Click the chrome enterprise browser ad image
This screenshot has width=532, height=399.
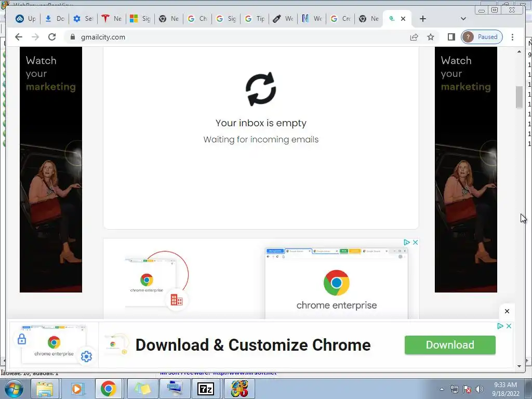(336, 283)
